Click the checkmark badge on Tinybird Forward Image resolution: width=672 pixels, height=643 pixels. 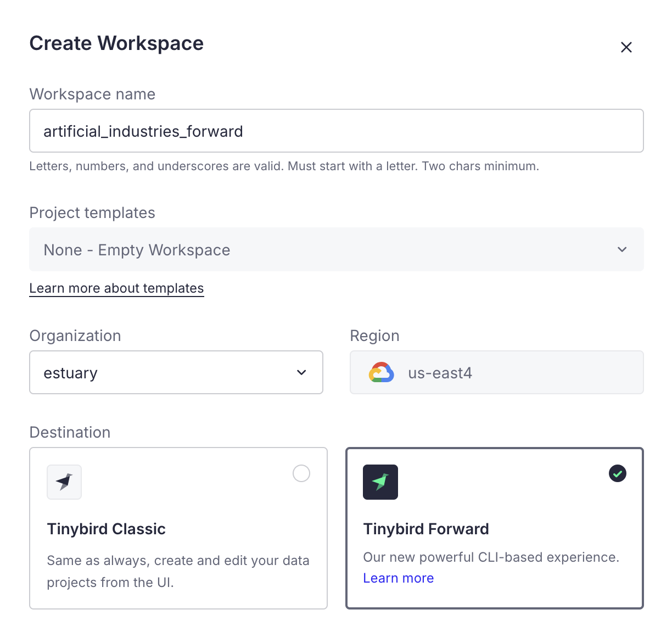click(617, 473)
